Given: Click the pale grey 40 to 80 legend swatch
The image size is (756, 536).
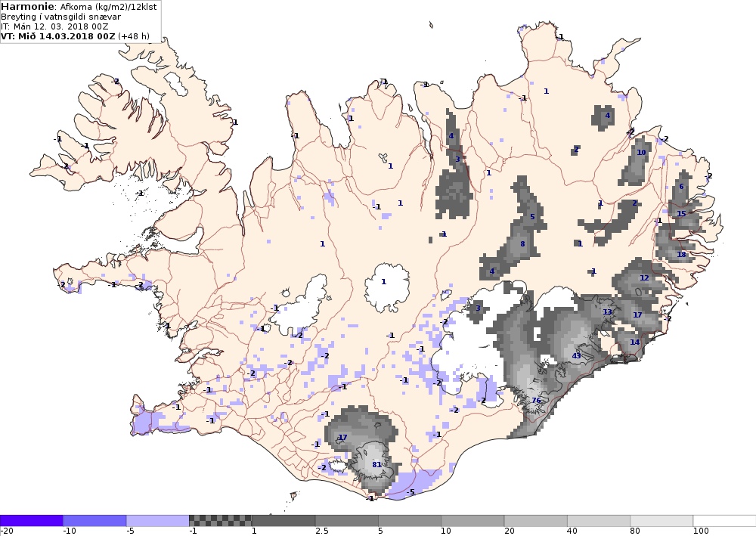Looking at the screenshot, I should (x=599, y=521).
